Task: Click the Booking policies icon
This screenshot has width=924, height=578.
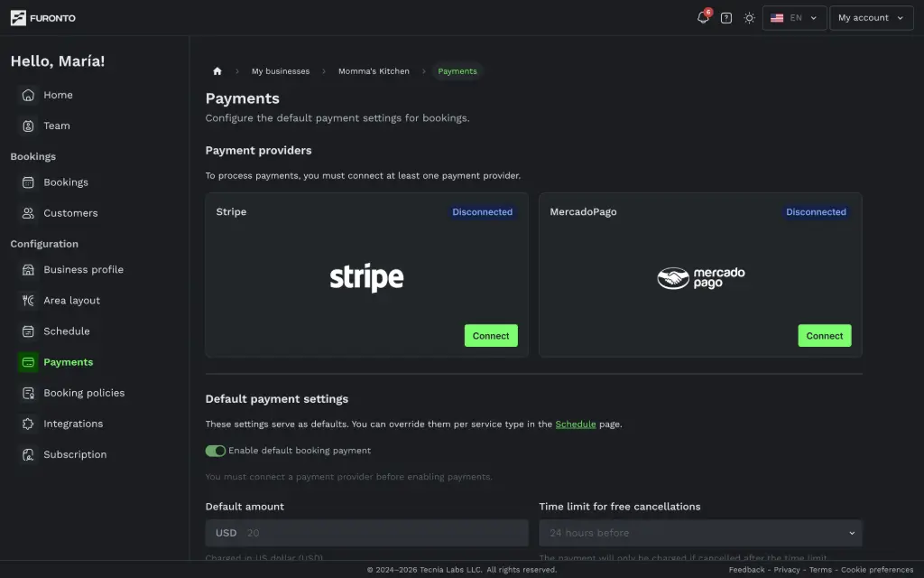Action: (28, 393)
